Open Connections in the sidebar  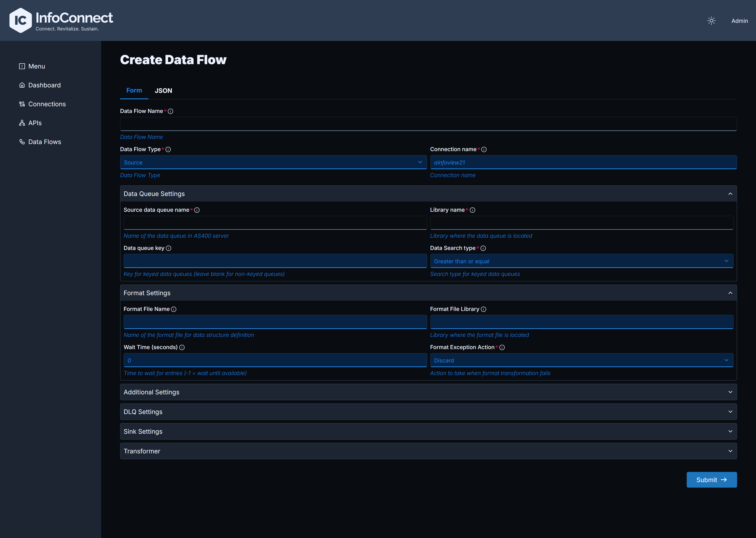42,104
